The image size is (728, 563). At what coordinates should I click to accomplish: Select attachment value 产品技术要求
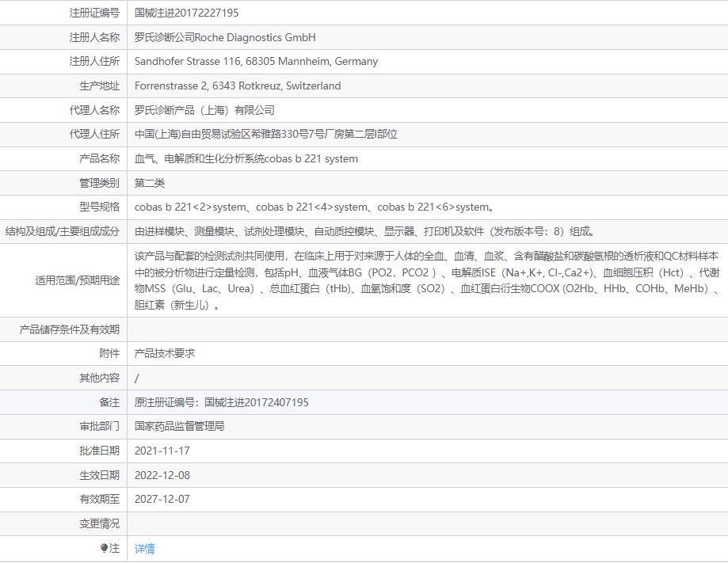(x=164, y=354)
